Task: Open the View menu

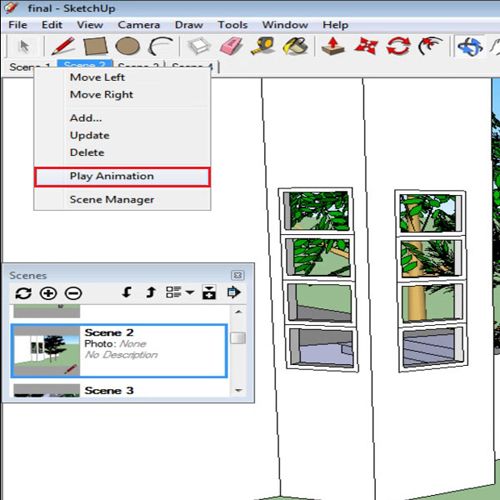Action: tap(90, 25)
